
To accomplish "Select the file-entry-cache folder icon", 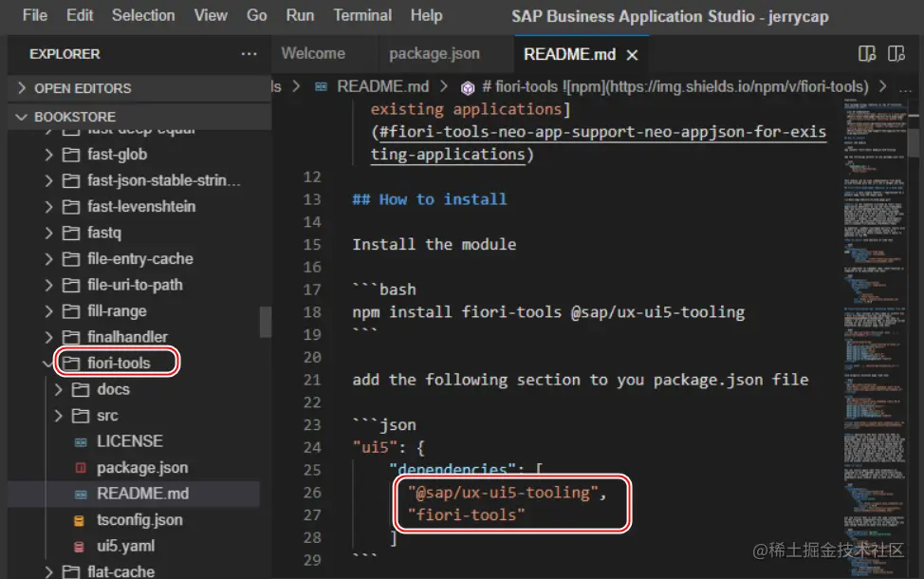I will (x=71, y=259).
